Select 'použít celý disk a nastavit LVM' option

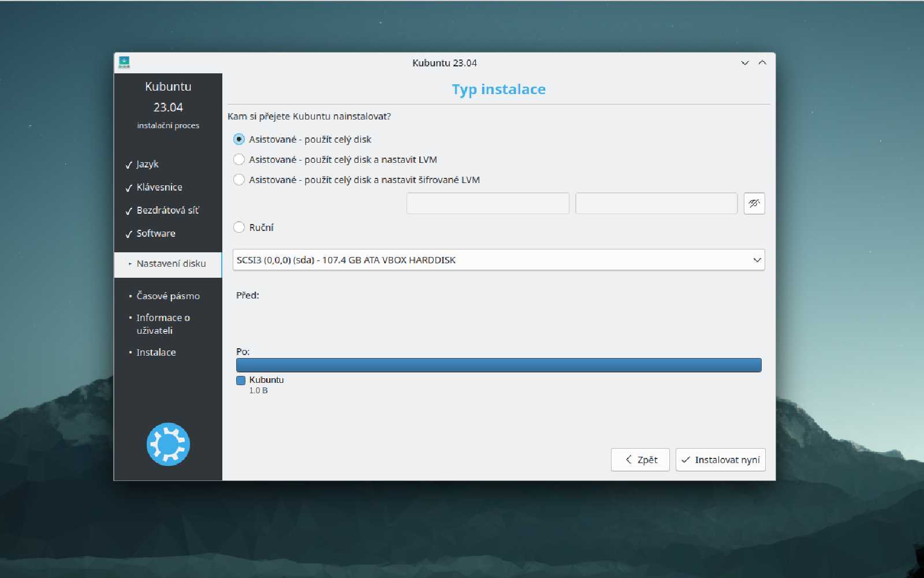(x=335, y=159)
